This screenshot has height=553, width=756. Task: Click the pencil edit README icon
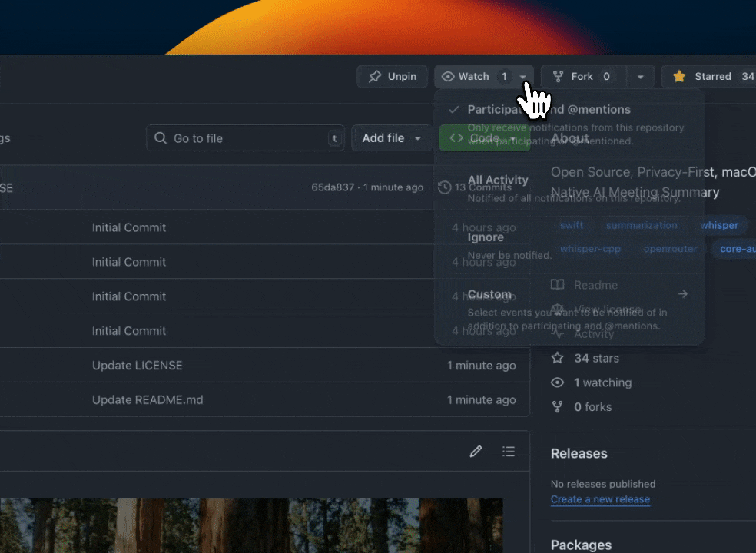[x=476, y=452]
